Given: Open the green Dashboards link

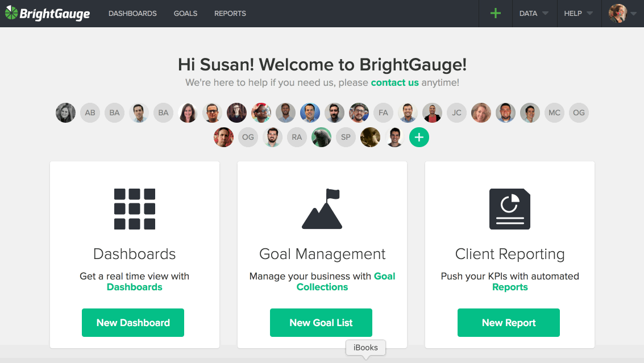Looking at the screenshot, I should (x=135, y=287).
